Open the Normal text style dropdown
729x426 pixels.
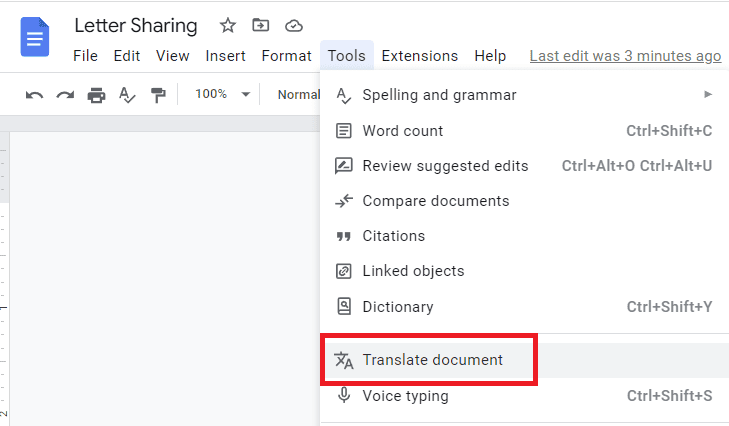[298, 94]
